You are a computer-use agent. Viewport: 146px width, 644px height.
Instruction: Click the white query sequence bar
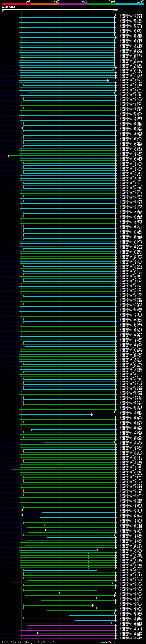[x=60, y=10]
